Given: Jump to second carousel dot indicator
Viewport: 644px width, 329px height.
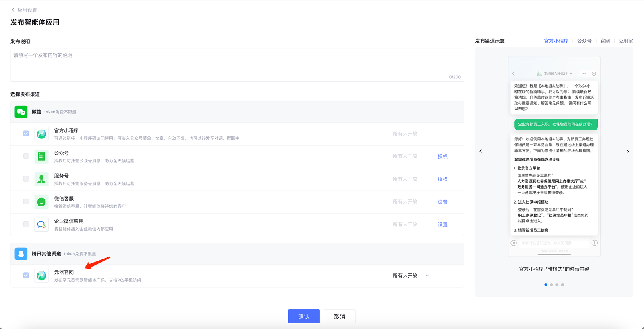Looking at the screenshot, I should (x=551, y=285).
